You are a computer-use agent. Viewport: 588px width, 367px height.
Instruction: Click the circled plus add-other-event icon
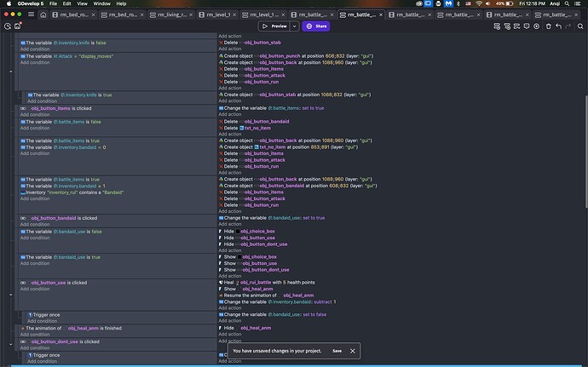(x=537, y=26)
